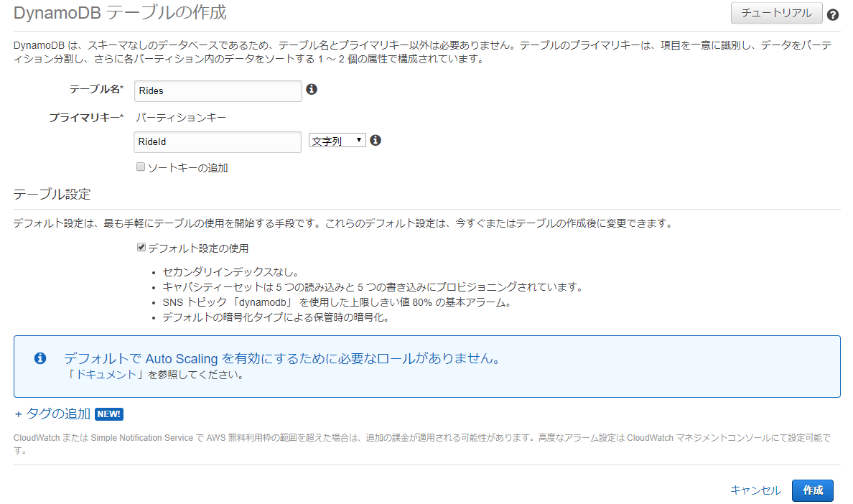This screenshot has width=853, height=504.
Task: Click the dropdown arrow on the type selector
Action: (360, 141)
